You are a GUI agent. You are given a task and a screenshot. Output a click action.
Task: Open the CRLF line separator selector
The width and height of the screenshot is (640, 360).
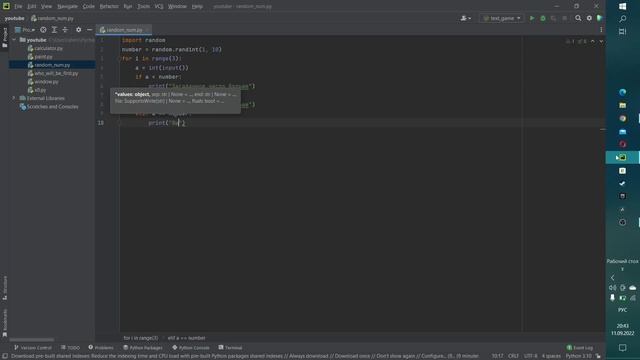point(513,356)
